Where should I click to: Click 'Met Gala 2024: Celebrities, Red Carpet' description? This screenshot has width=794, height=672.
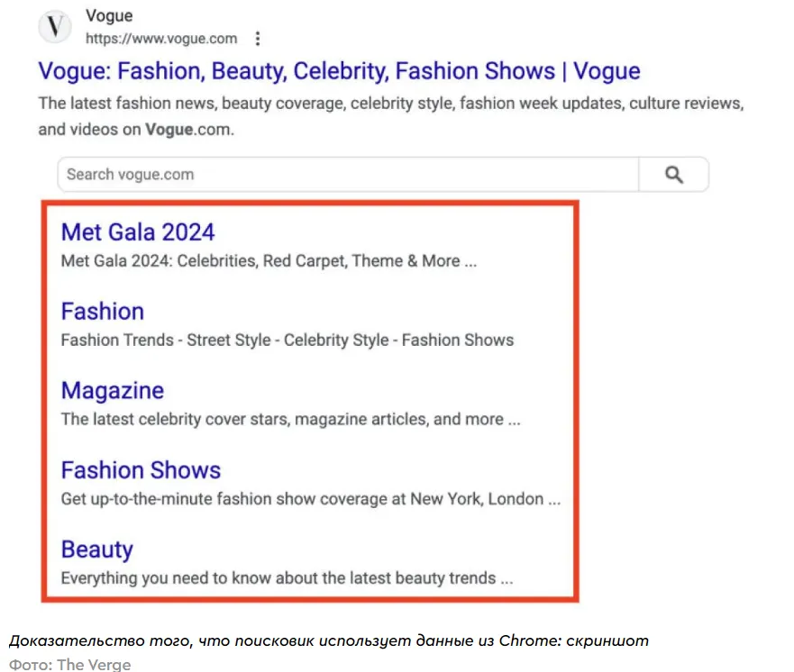tap(269, 261)
